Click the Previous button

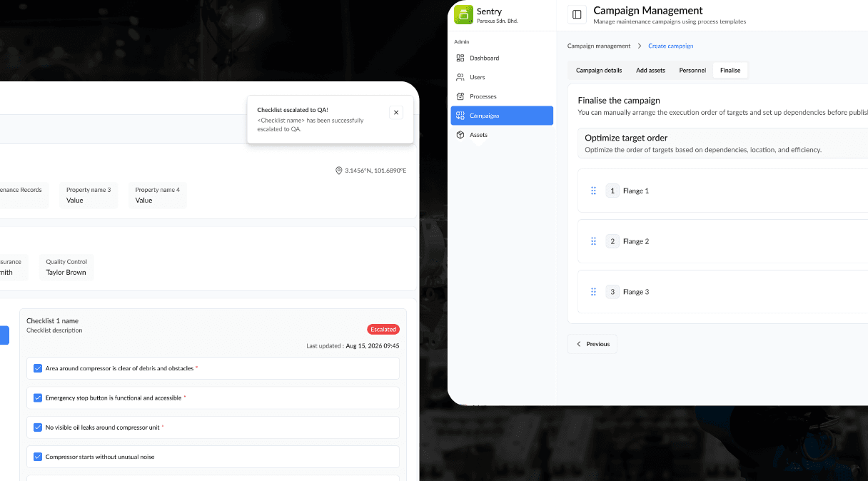point(592,343)
